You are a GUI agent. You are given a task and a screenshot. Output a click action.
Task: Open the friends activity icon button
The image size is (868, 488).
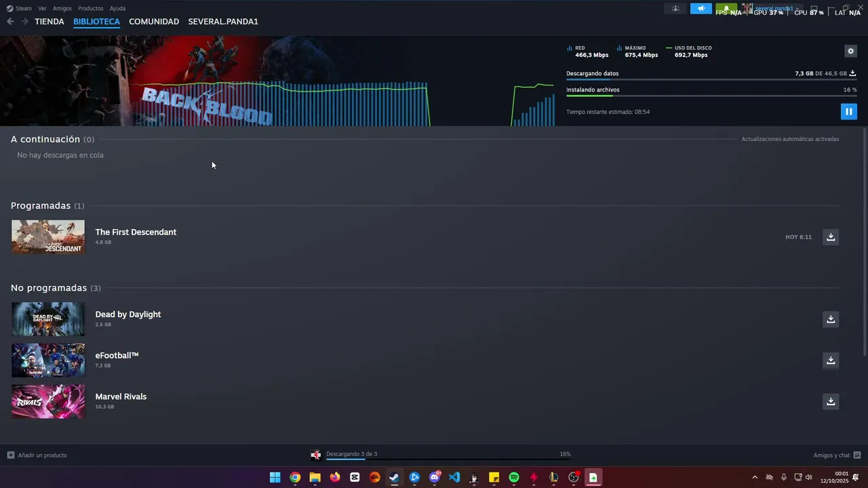[x=675, y=9]
